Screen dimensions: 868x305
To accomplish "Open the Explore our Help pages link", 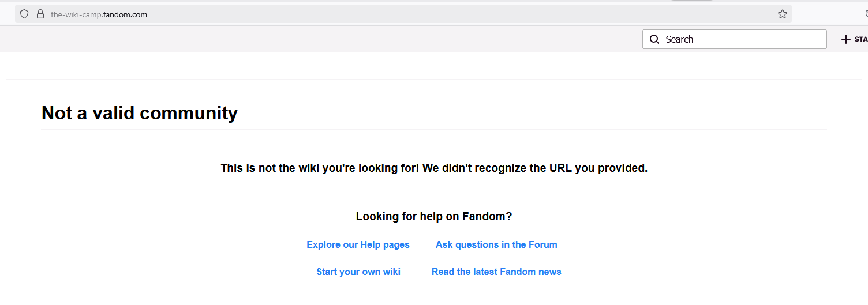I will coord(358,244).
